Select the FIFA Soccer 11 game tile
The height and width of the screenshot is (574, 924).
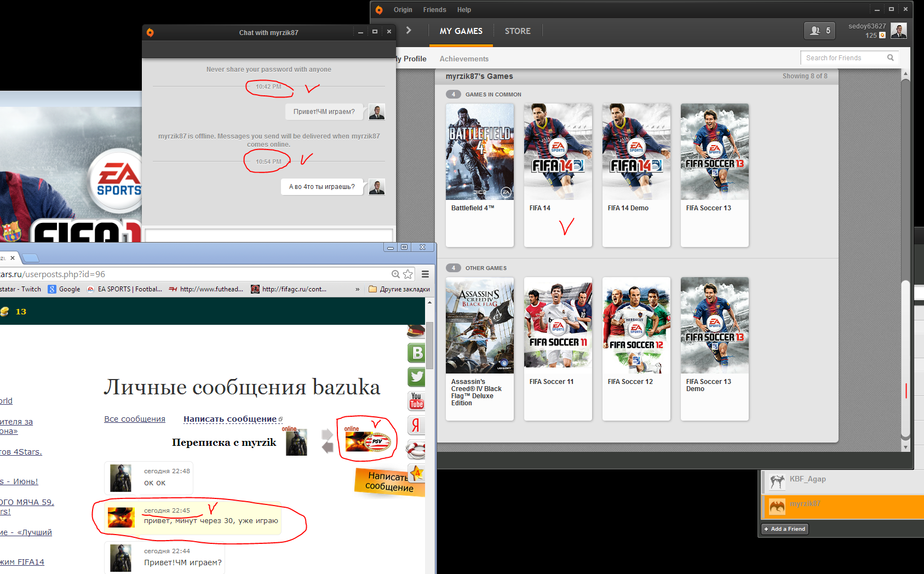click(558, 349)
